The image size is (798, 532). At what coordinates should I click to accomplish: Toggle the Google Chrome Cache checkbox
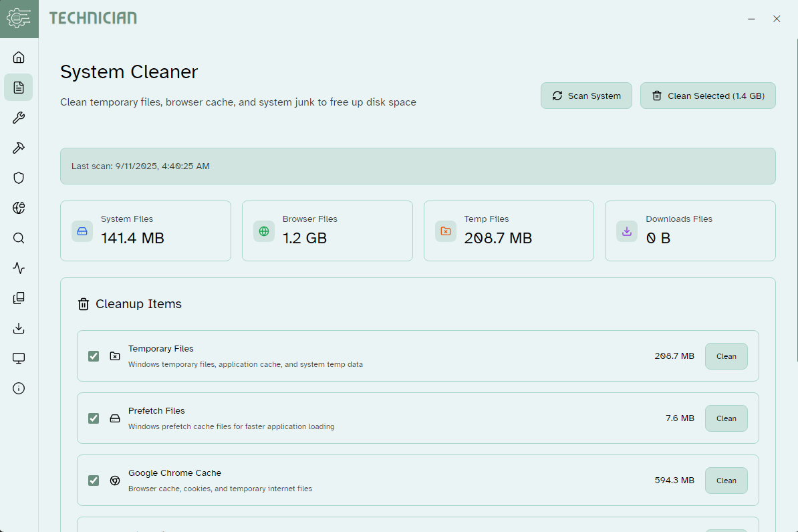[x=94, y=481]
